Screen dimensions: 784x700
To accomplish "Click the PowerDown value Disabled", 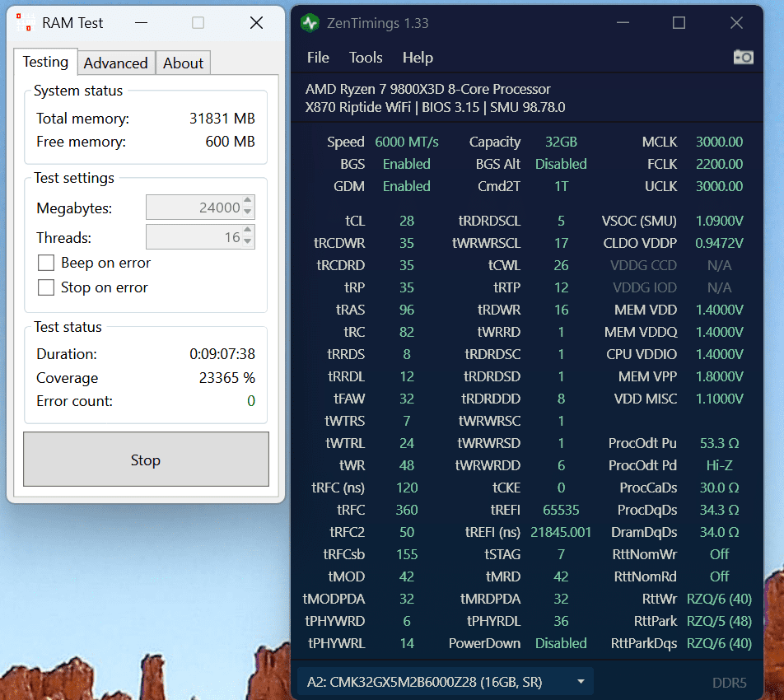I will point(561,643).
